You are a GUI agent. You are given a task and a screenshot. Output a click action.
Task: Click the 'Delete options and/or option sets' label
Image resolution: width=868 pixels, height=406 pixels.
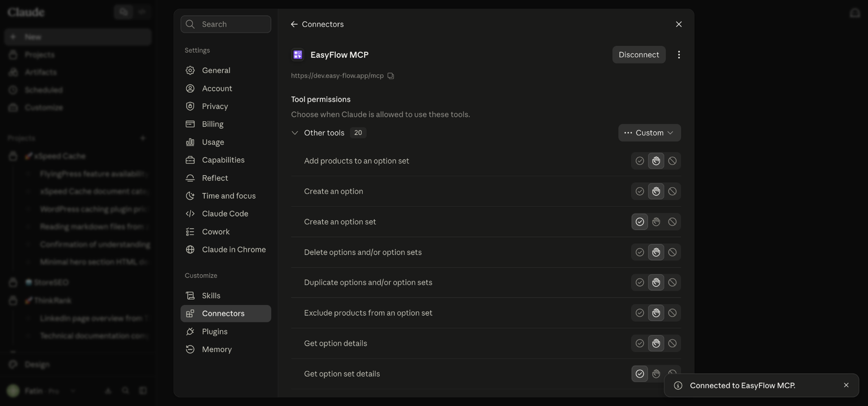(363, 253)
